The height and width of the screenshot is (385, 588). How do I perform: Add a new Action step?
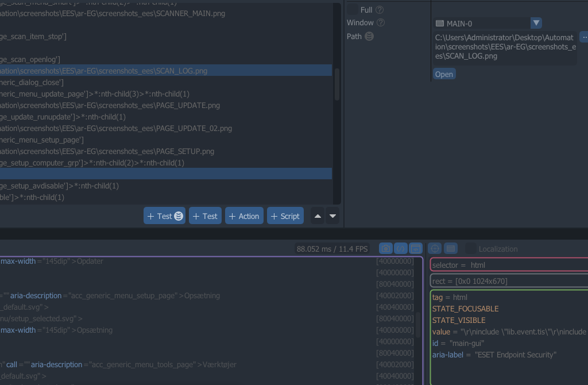pyautogui.click(x=244, y=216)
